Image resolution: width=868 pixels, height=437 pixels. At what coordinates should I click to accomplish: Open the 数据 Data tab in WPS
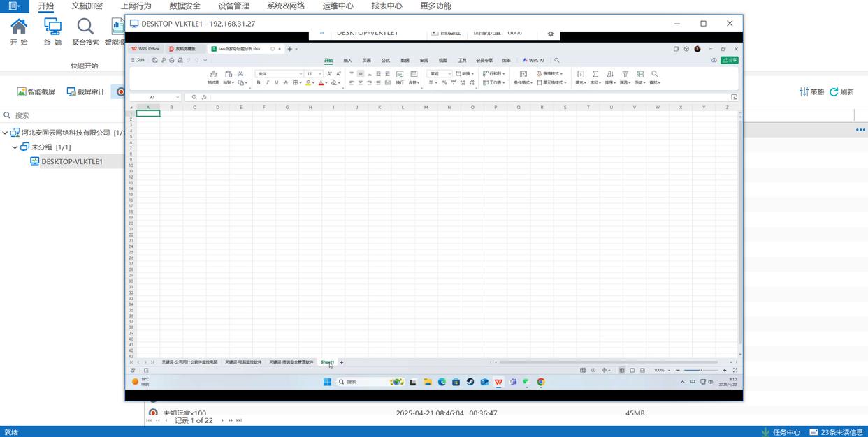tap(405, 61)
